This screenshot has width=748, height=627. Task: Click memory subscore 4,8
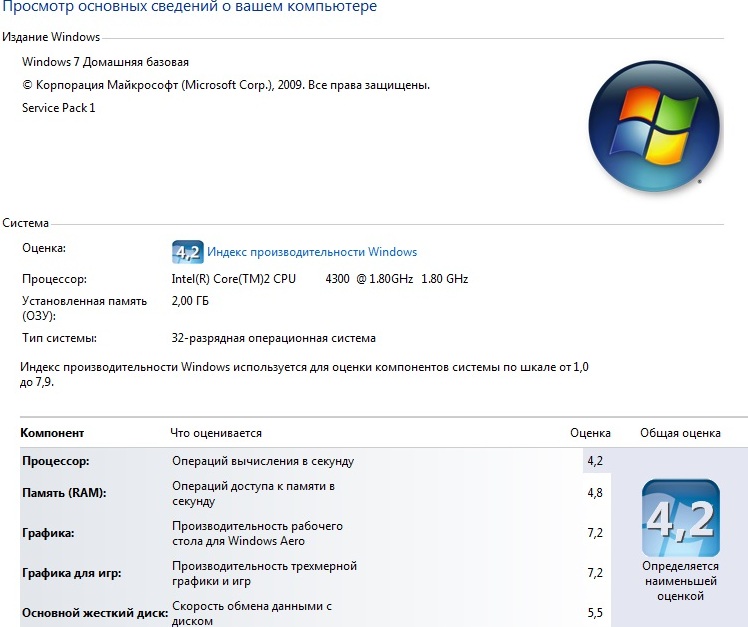pos(595,493)
